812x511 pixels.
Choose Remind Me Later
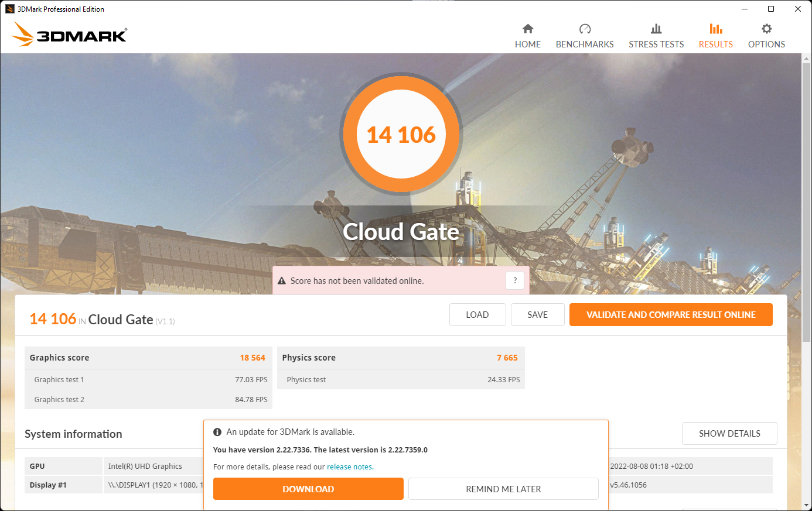coord(503,489)
